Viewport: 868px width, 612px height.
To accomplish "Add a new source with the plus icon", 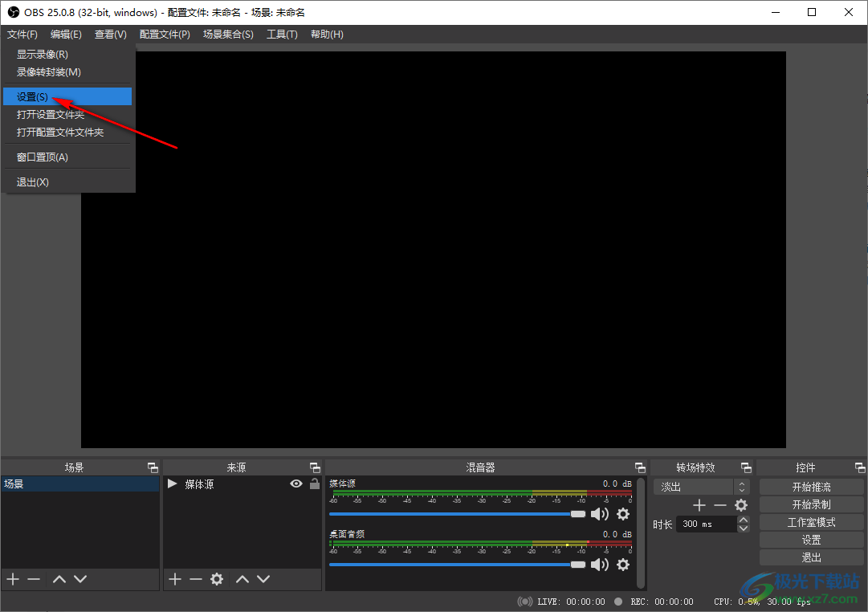I will [175, 579].
